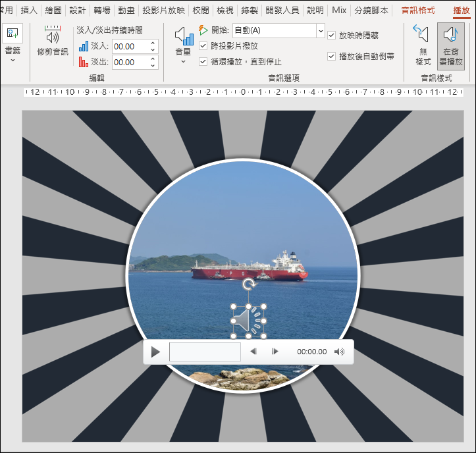The height and width of the screenshot is (453, 476).
Task: Step backward in the audio player
Action: (x=253, y=352)
